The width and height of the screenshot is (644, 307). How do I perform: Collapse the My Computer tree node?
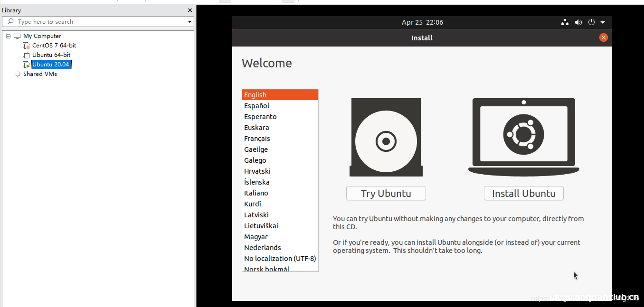click(9, 36)
